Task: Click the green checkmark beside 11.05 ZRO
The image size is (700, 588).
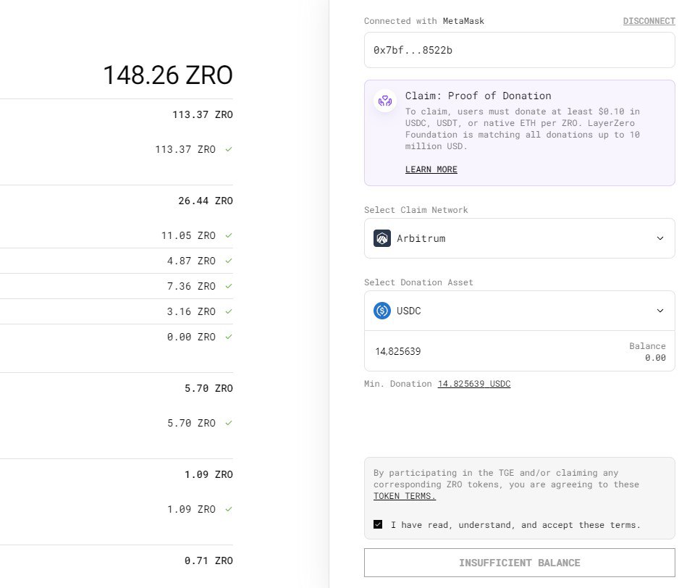Action: click(229, 235)
